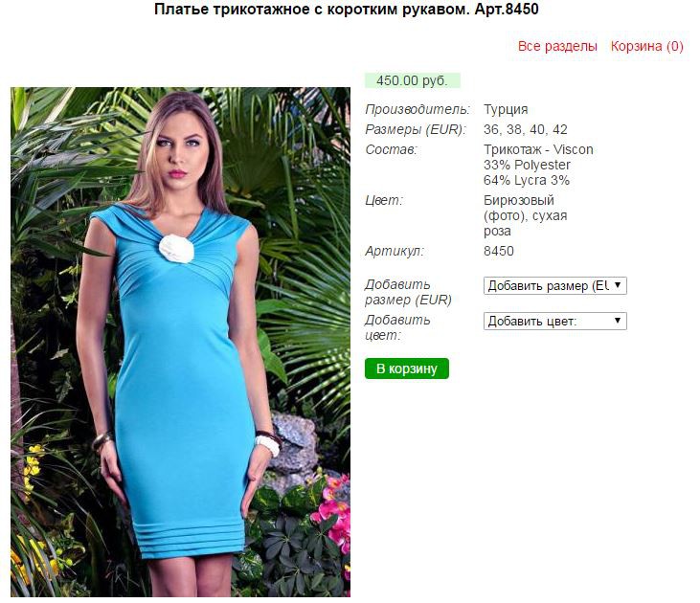Click the 'Производитель:' label
This screenshot has height=603, width=700.
coord(418,109)
